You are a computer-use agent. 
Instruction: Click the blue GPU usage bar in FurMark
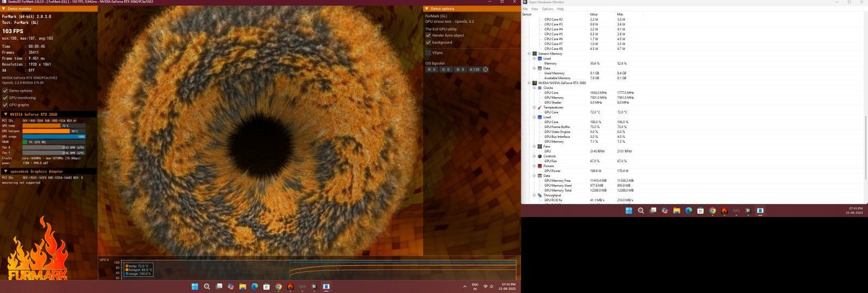[x=53, y=136]
